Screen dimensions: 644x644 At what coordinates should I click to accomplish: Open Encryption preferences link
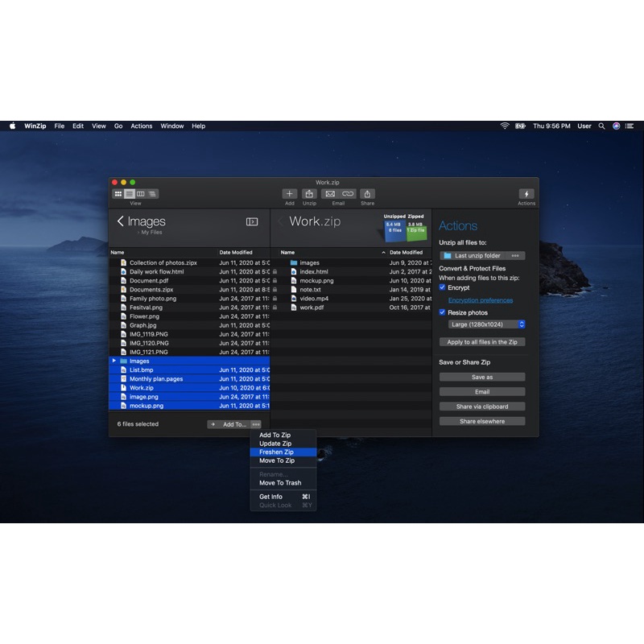480,300
